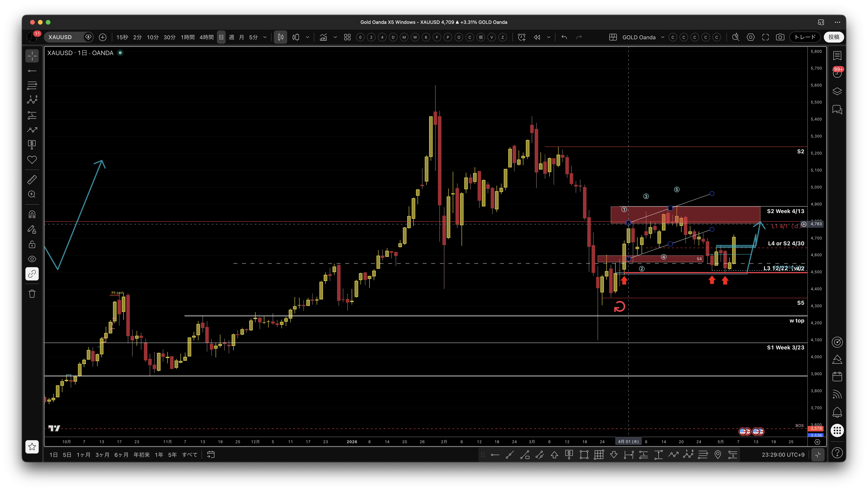Click the redo arrow

coord(579,37)
